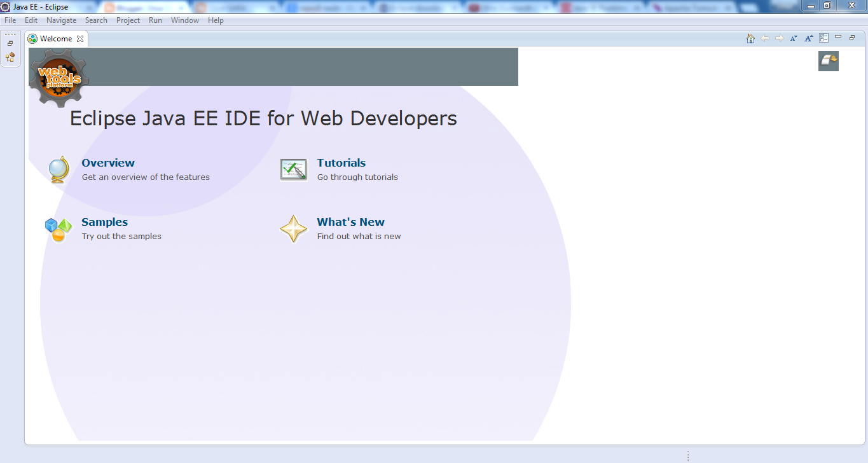
Task: Enlarge the Welcome page font size
Action: [809, 38]
